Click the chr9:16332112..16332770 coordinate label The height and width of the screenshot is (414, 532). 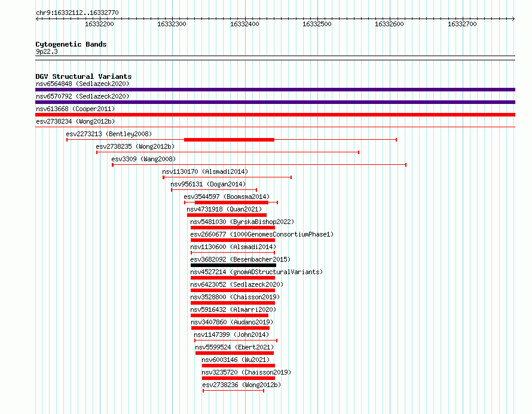coord(77,13)
